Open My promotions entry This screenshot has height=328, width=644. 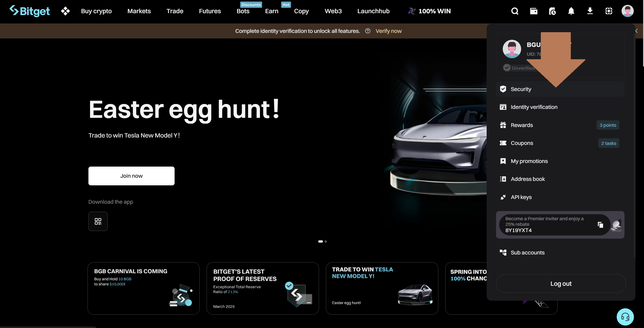click(560, 161)
